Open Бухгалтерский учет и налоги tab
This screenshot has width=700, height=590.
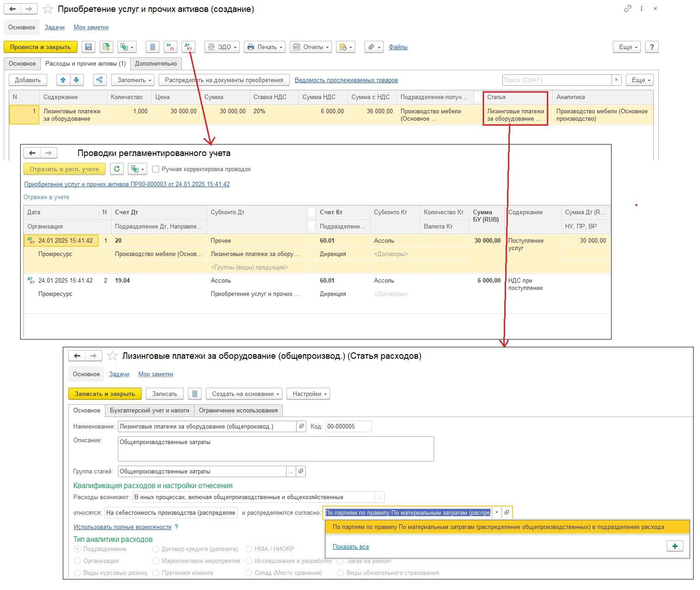[x=149, y=410]
